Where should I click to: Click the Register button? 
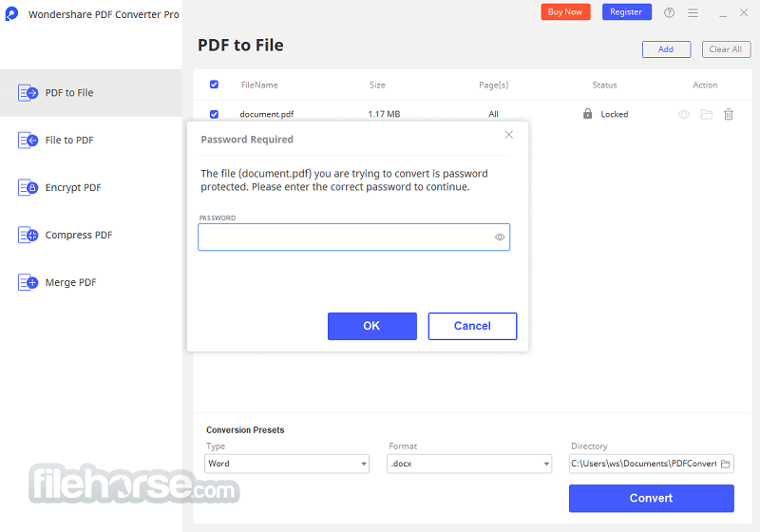[626, 12]
